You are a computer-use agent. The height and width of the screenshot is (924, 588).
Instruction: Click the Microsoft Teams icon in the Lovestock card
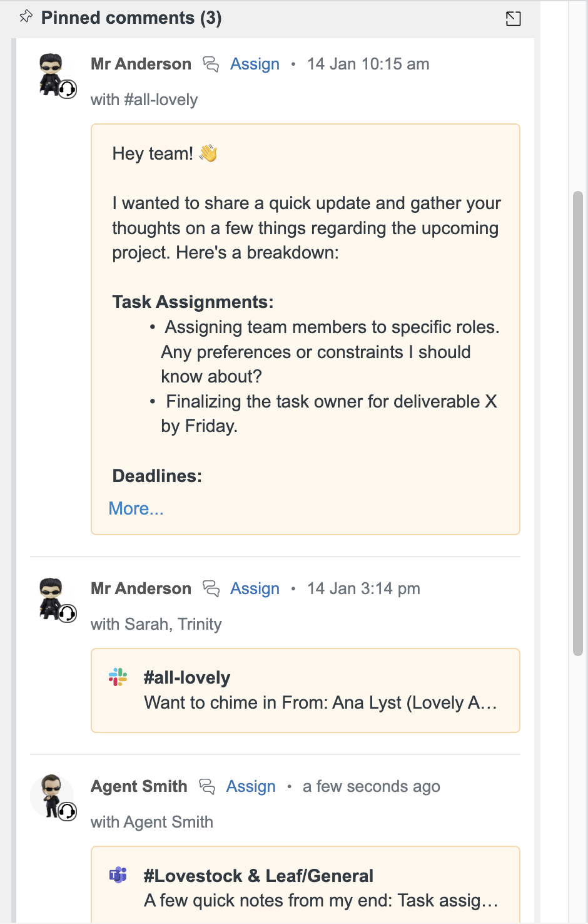coord(118,875)
